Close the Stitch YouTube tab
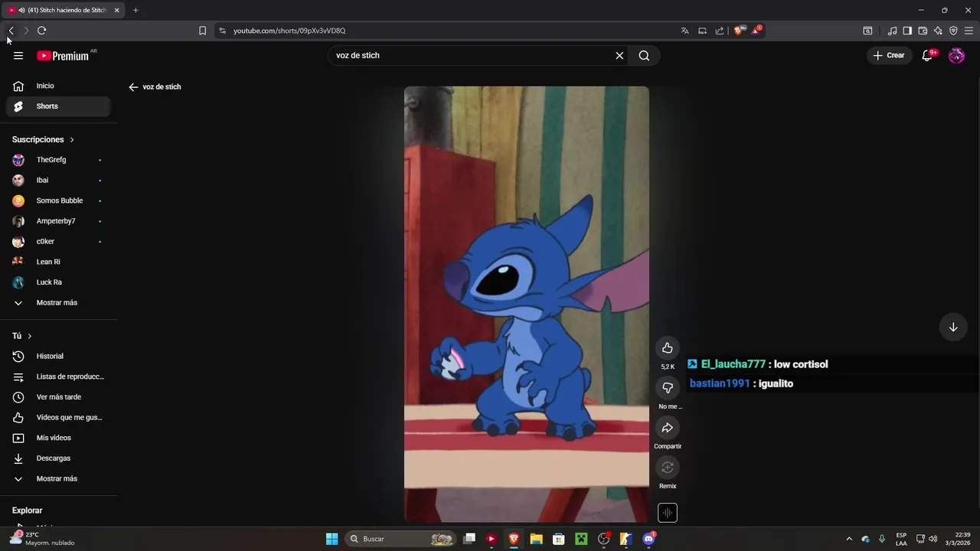This screenshot has width=980, height=551. pos(116,10)
